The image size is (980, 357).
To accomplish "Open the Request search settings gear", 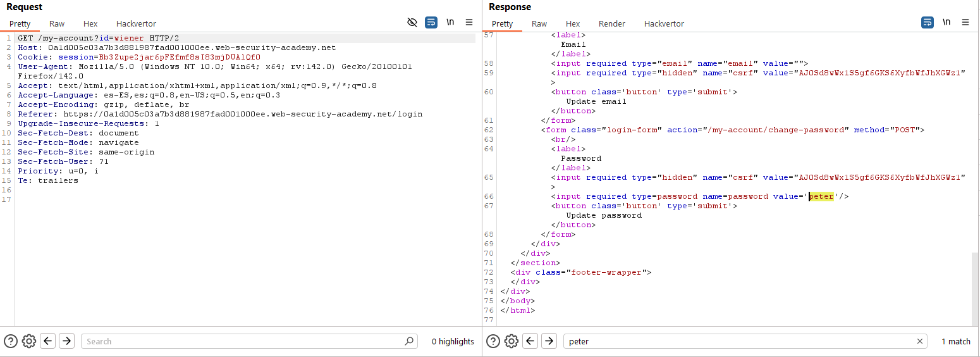I will (29, 341).
